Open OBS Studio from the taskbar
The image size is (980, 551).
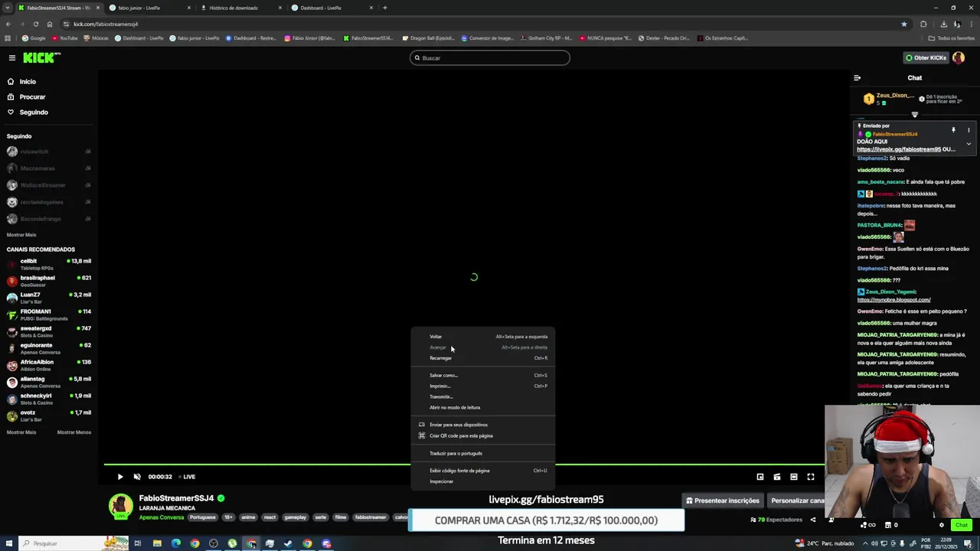[x=214, y=543]
